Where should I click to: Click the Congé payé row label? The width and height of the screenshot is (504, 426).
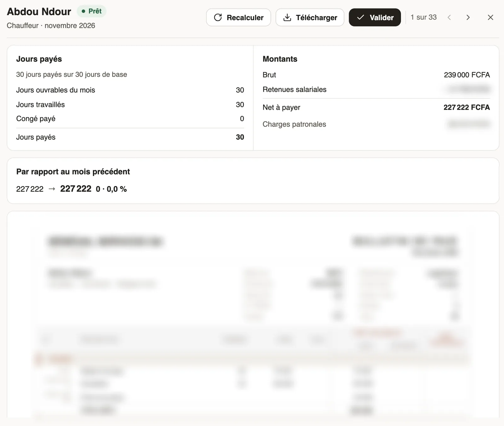(x=36, y=119)
